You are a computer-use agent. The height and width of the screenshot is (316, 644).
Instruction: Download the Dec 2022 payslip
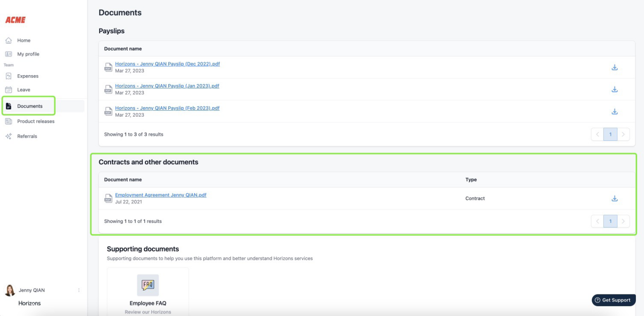point(614,68)
